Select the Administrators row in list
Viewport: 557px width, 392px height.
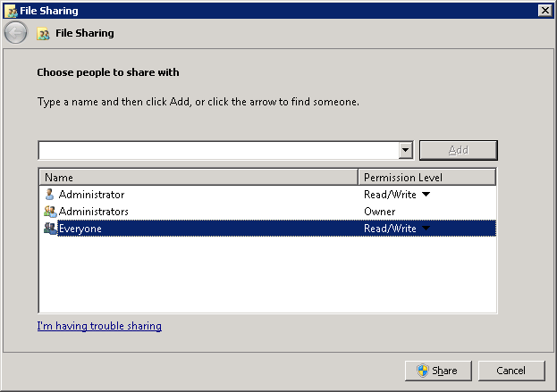click(x=268, y=212)
